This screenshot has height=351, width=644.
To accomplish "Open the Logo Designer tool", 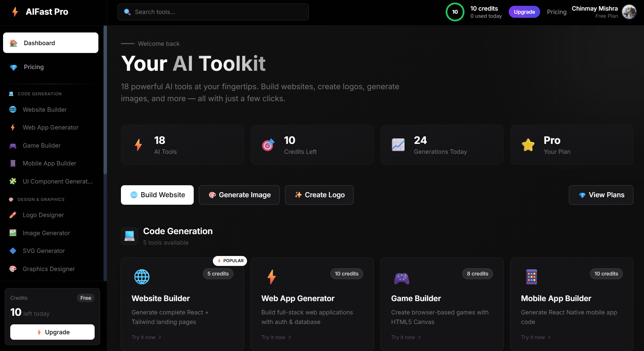I will [x=43, y=215].
